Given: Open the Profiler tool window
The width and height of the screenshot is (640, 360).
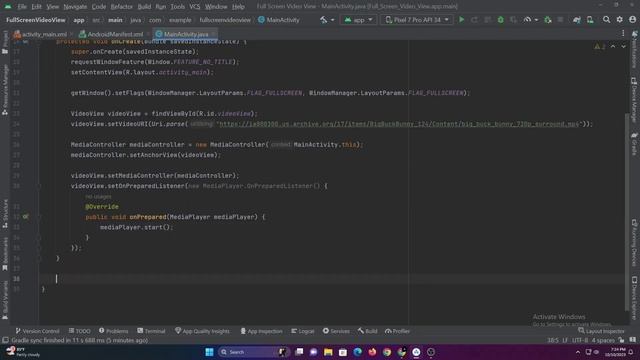Looking at the screenshot, I should [x=397, y=331].
